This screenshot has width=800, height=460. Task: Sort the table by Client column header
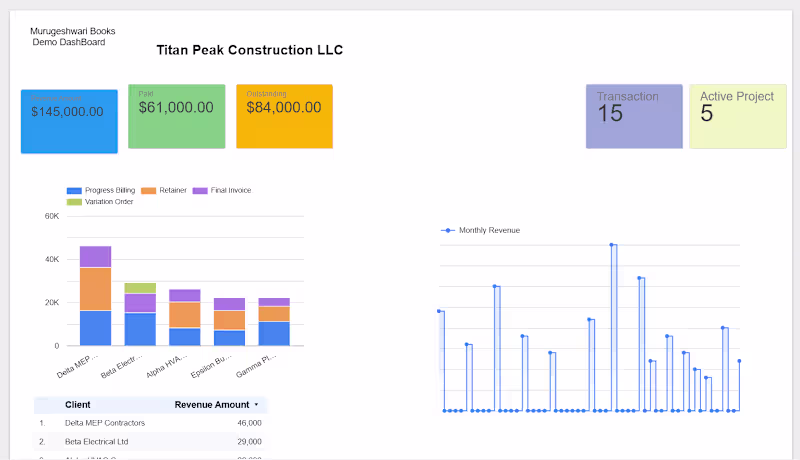pos(78,405)
